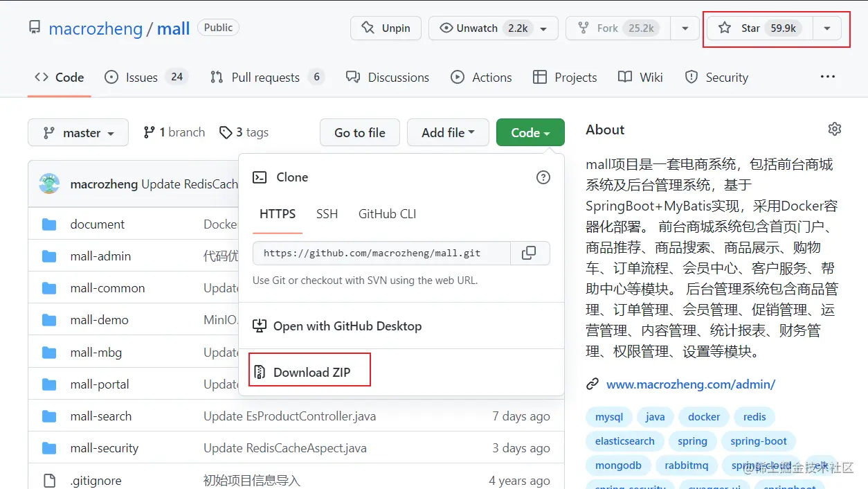868x489 pixels.
Task: Star the mall repository
Action: [x=758, y=28]
